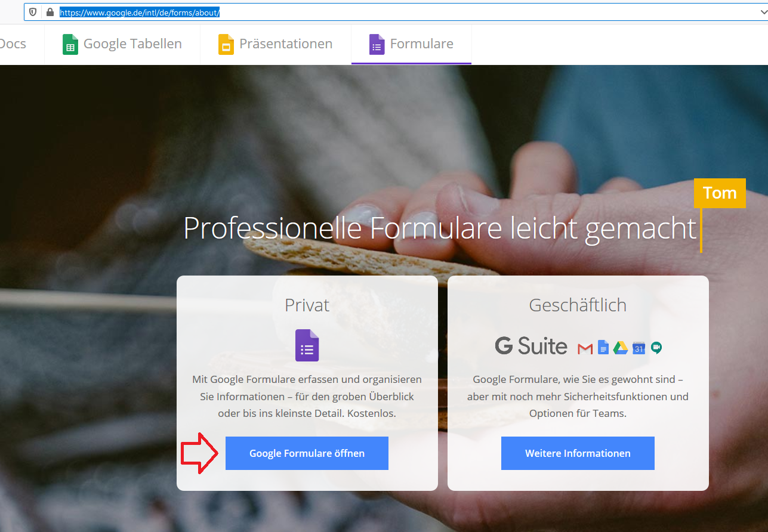
Task: Click the blue Google Docs icon
Action: [x=603, y=347]
